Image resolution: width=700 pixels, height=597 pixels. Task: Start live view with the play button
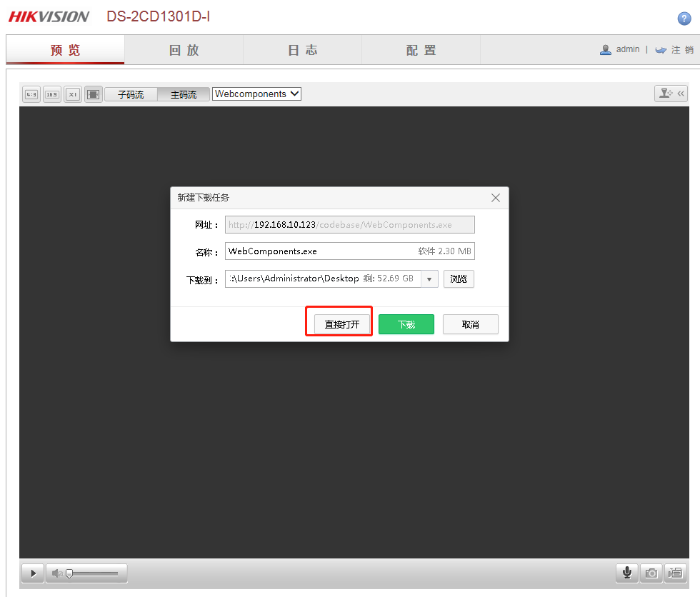tap(33, 573)
